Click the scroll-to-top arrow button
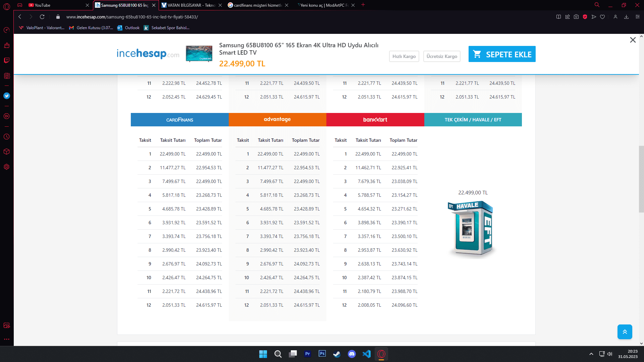The image size is (644, 362). 625,332
